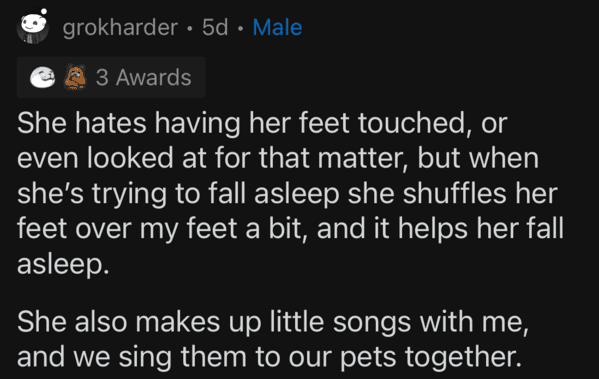Screen dimensions: 599x379
Task: Click the brown bear award icon
Action: point(75,77)
